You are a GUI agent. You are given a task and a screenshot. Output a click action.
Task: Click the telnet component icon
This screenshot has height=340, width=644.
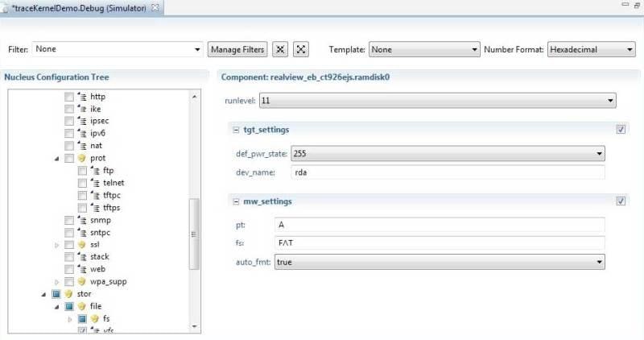[x=95, y=183]
